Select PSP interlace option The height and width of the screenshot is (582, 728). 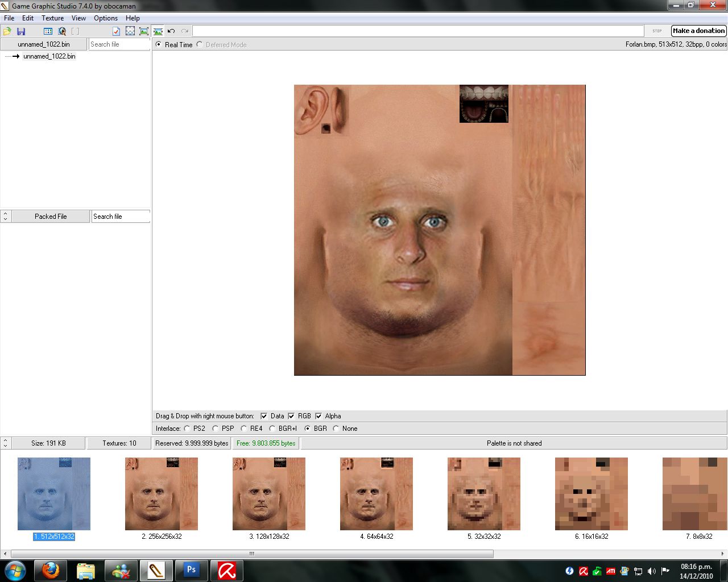coord(215,429)
